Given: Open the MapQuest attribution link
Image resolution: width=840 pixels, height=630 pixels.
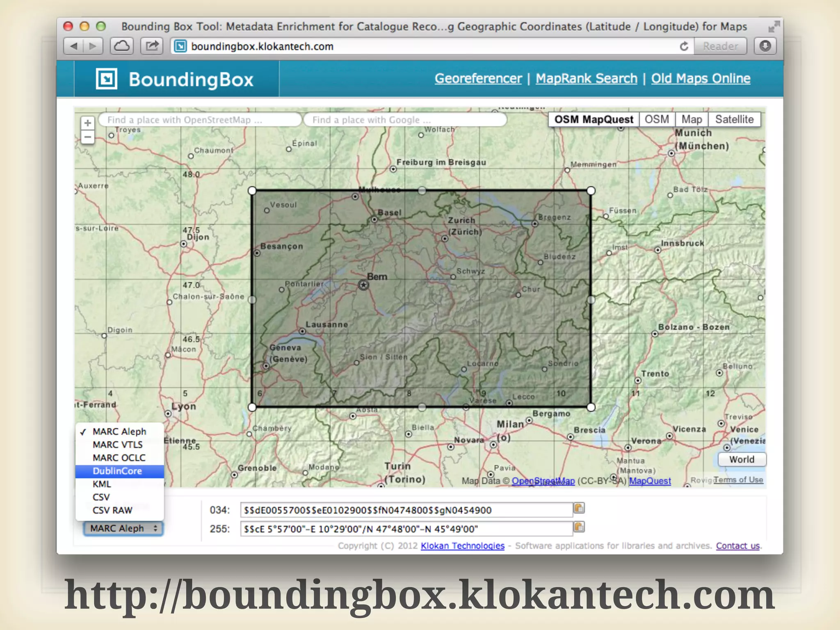Looking at the screenshot, I should pos(650,481).
